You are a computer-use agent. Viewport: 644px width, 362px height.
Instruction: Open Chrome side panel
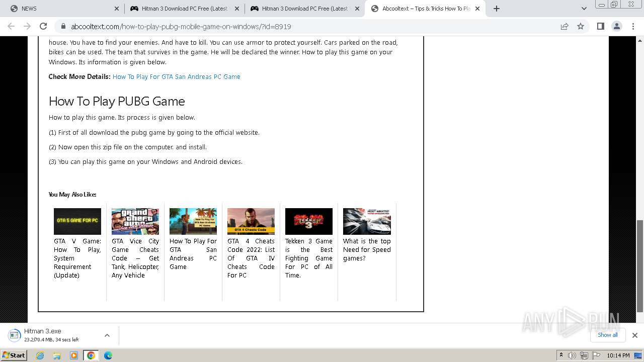pyautogui.click(x=600, y=26)
